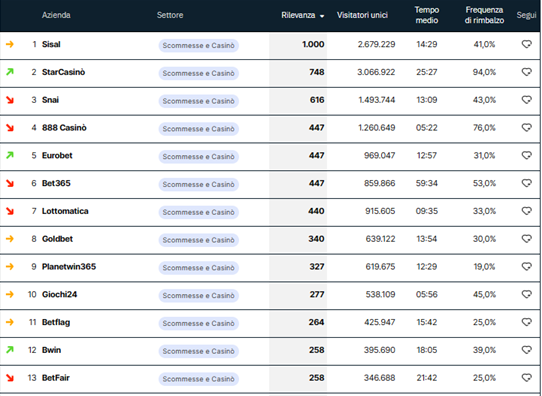Sort by Frequenza di rimbalzo header
542x396 pixels.
[484, 15]
